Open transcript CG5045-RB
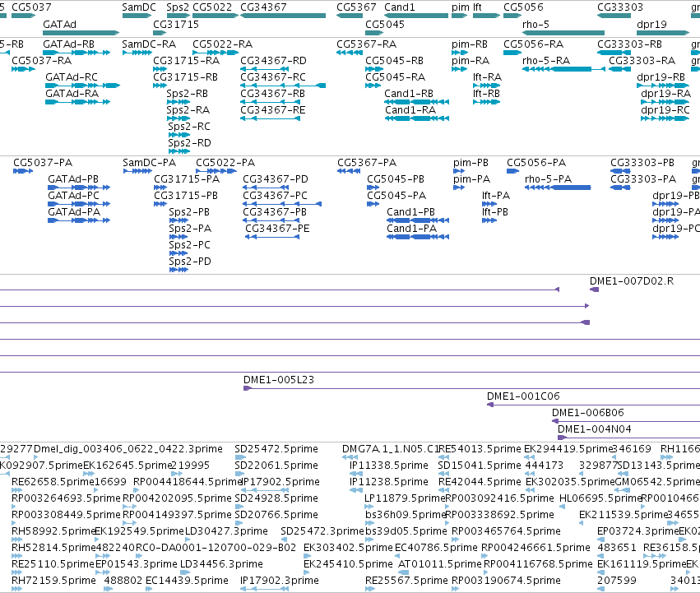 click(x=394, y=60)
